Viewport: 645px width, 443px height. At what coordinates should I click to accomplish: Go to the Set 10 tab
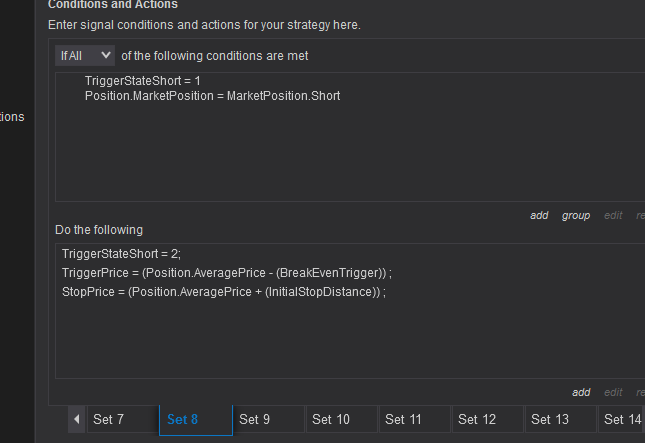pos(331,420)
